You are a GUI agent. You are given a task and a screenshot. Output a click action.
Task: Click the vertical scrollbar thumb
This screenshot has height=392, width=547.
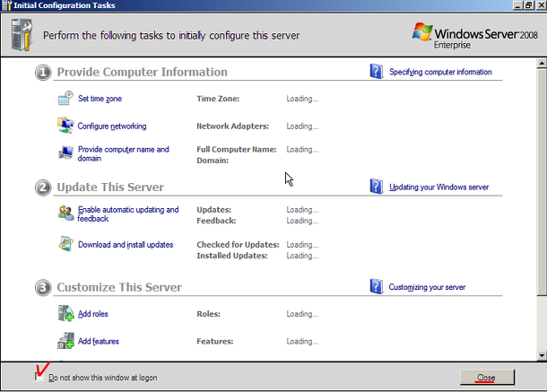tap(542, 182)
